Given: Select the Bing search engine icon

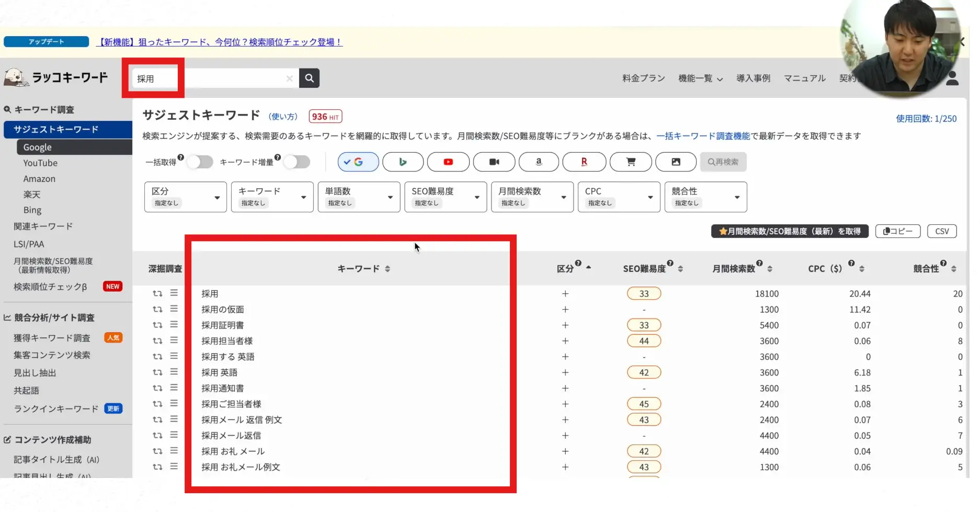Looking at the screenshot, I should tap(403, 162).
